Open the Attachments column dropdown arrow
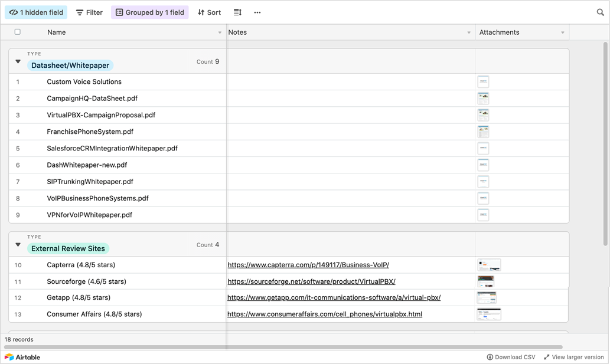Screen dimensions: 610x364 pyautogui.click(x=562, y=32)
